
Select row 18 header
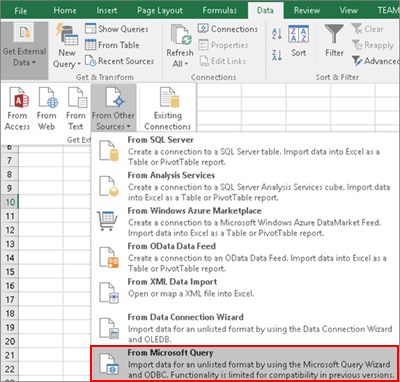point(10,313)
